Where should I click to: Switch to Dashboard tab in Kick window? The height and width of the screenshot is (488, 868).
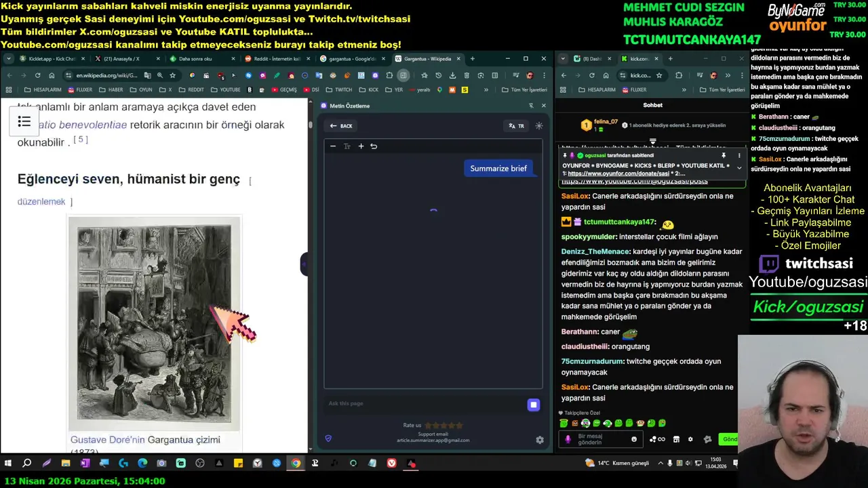[592, 59]
